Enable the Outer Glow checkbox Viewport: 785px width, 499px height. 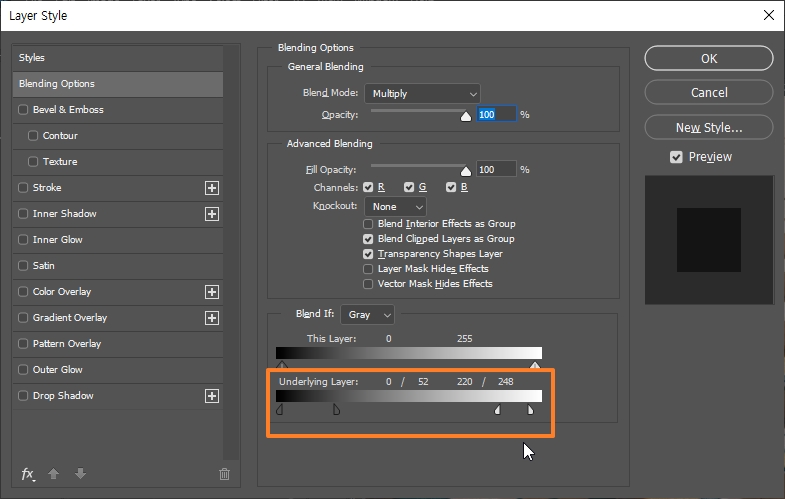[x=23, y=370]
